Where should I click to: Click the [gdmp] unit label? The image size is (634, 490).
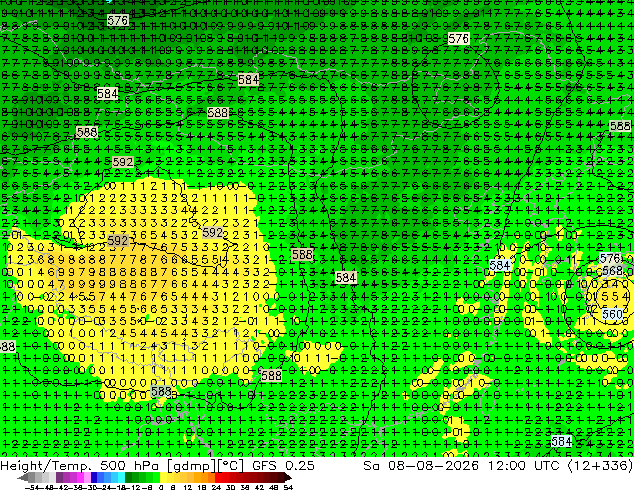click(x=191, y=466)
